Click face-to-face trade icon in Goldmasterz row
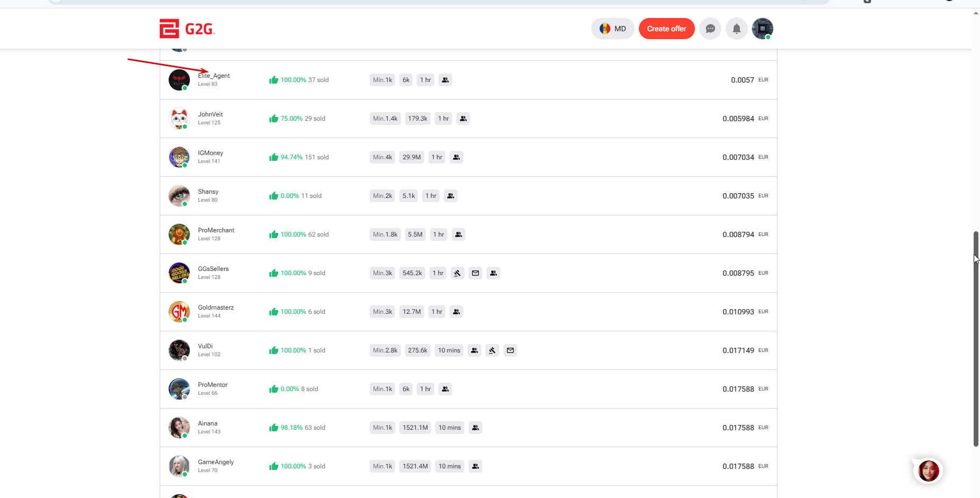The height and width of the screenshot is (498, 980). coord(456,312)
